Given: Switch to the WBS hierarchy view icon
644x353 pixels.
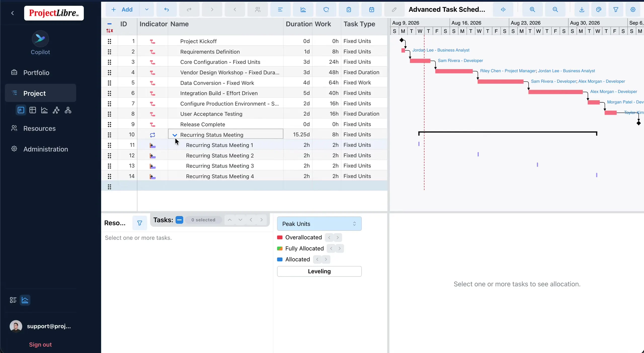Looking at the screenshot, I should 68,110.
